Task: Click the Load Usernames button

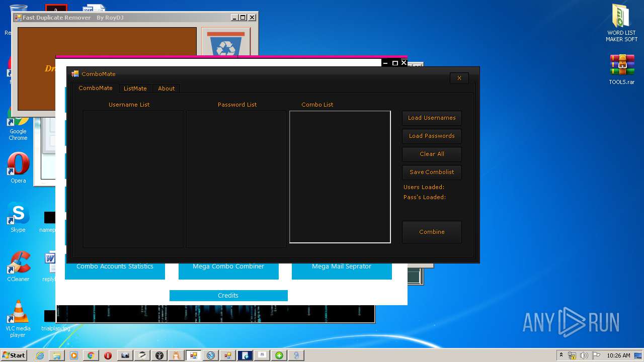Action: tap(432, 118)
